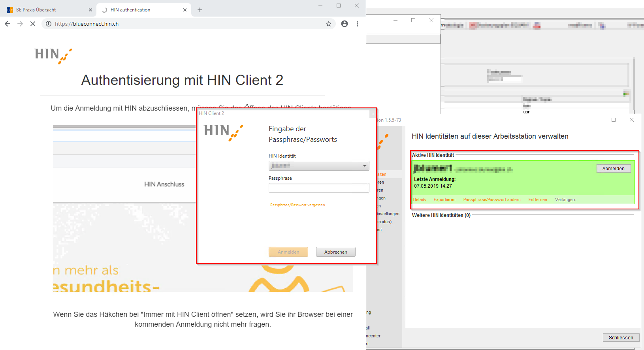This screenshot has width=644, height=350.
Task: Click Verlängern link for the identity
Action: point(565,200)
